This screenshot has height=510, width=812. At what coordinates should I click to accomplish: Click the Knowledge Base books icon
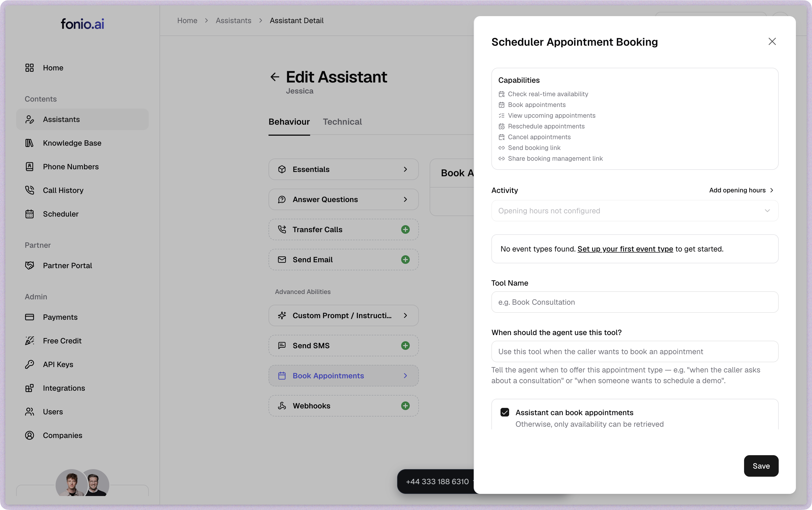click(x=29, y=143)
